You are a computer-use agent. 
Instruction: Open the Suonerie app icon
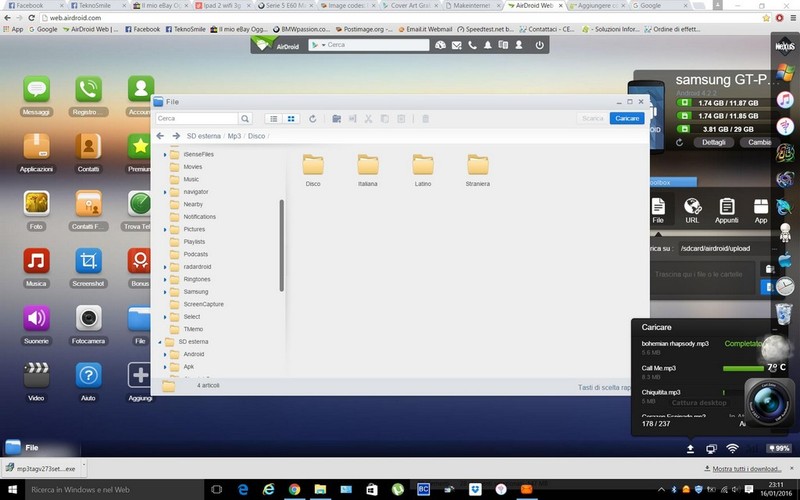coord(36,319)
